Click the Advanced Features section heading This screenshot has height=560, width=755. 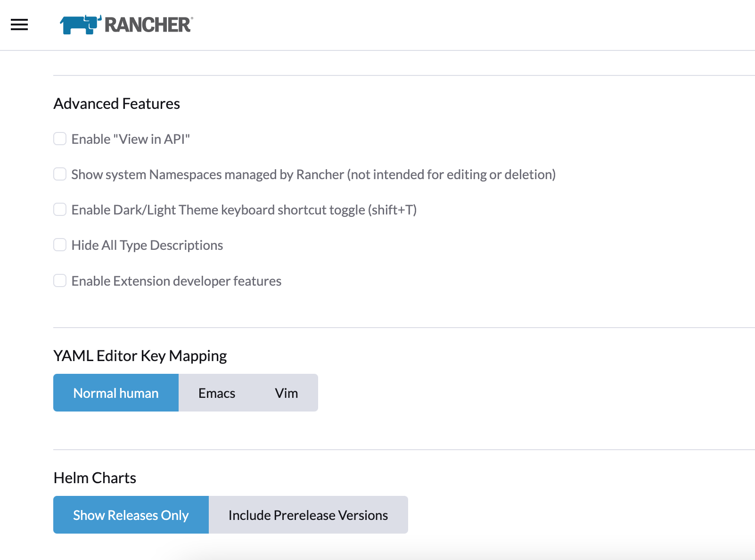(116, 103)
